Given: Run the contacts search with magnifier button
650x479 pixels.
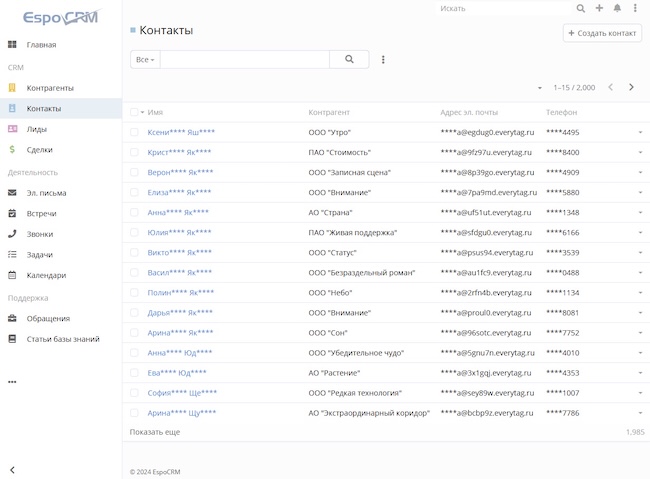Looking at the screenshot, I should tap(349, 60).
